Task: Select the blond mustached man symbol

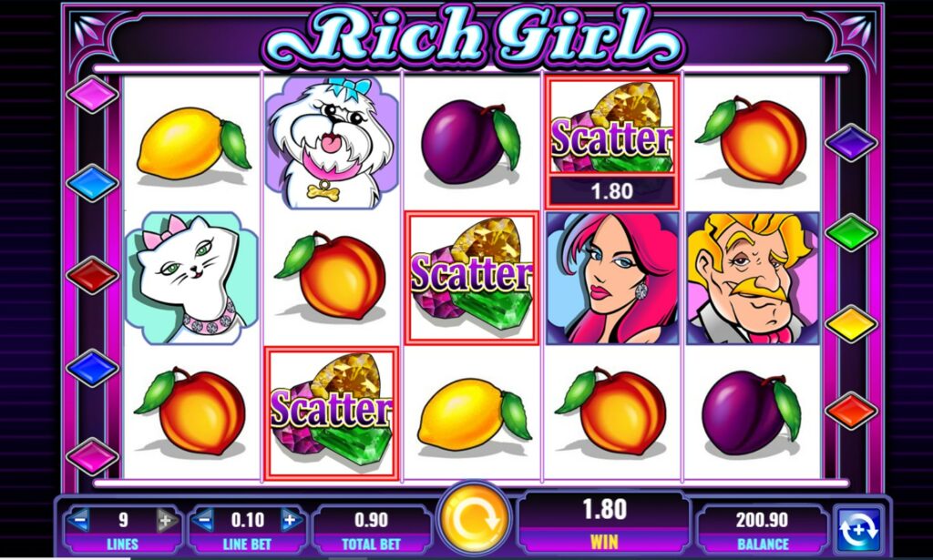Action: pyautogui.click(x=753, y=278)
